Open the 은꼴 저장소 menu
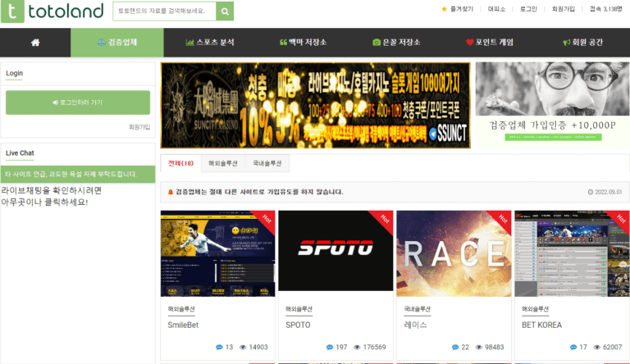This screenshot has height=364, width=630. pos(396,43)
